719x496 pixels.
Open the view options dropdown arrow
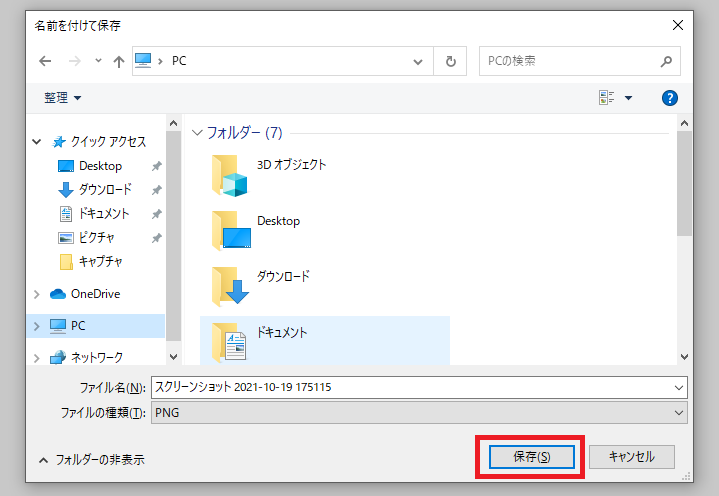(629, 98)
